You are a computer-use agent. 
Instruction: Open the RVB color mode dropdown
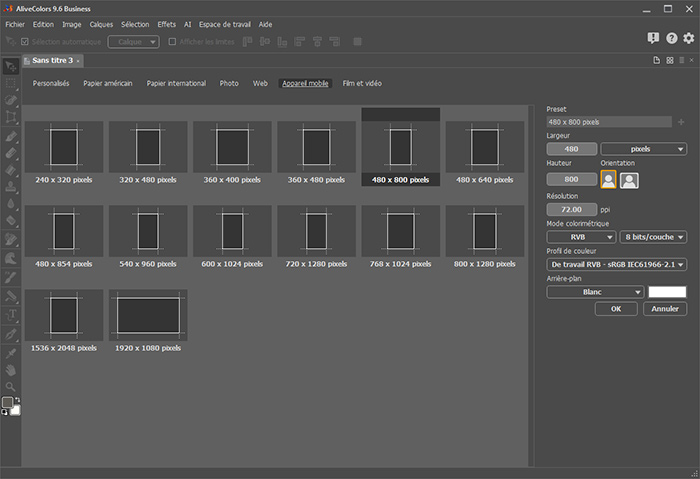[581, 237]
